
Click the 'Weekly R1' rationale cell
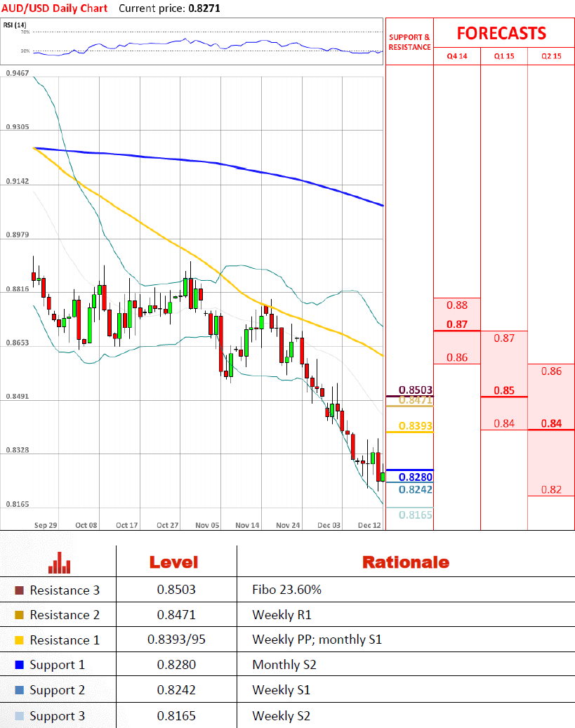[282, 615]
